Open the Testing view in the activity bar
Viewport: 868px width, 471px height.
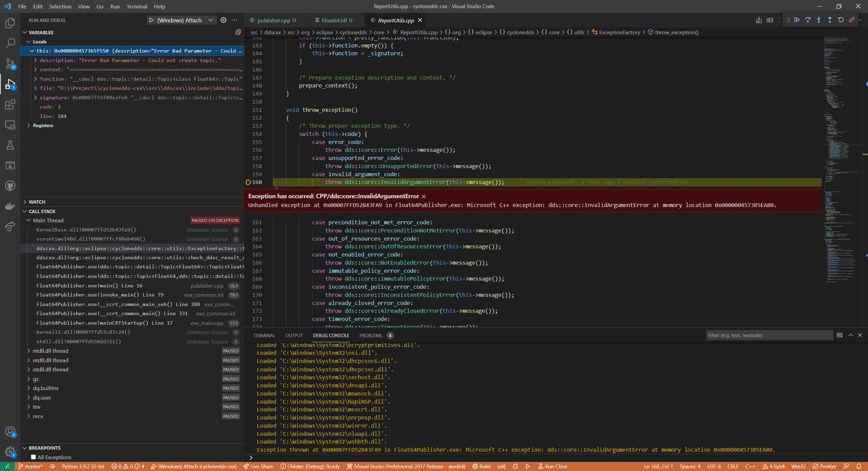coord(10,145)
